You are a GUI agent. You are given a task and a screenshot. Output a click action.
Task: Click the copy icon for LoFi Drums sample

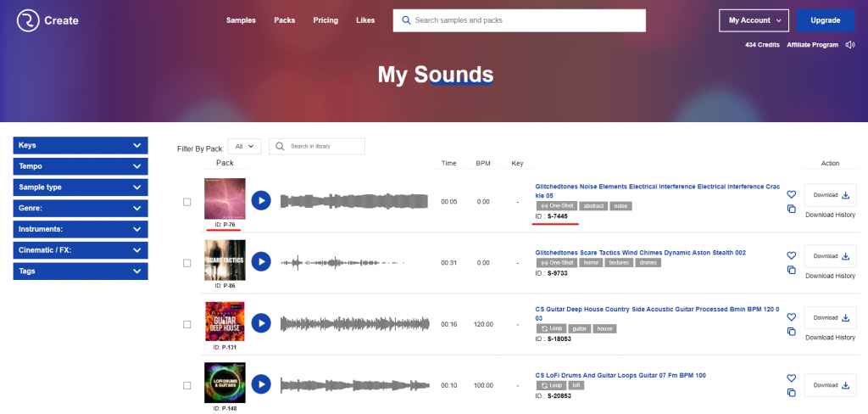tap(791, 392)
